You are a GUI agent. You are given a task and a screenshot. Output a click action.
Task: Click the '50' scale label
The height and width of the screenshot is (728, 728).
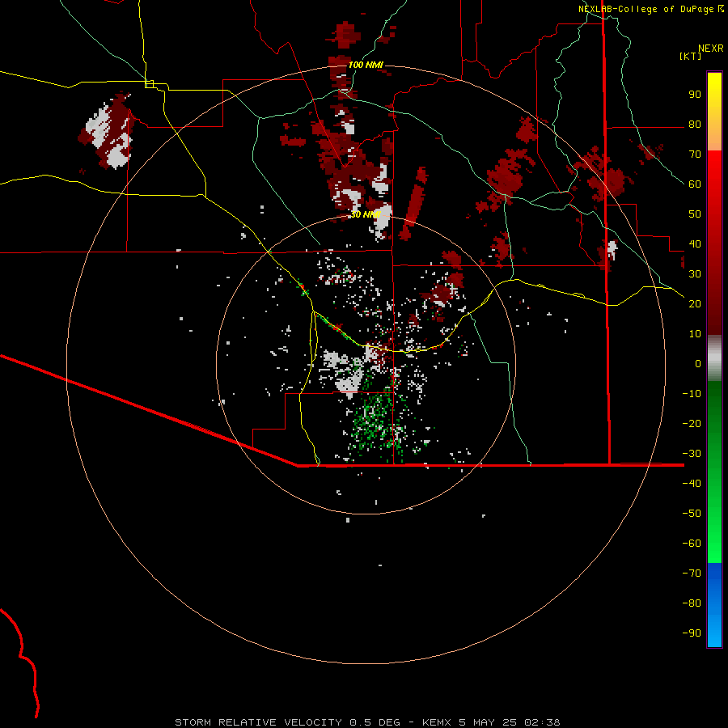[x=695, y=214]
